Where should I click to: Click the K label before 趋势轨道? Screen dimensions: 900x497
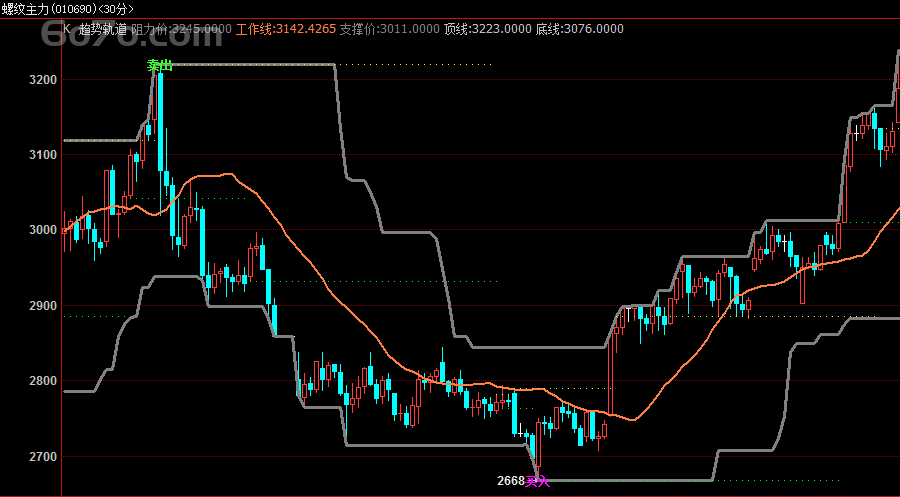coord(67,29)
